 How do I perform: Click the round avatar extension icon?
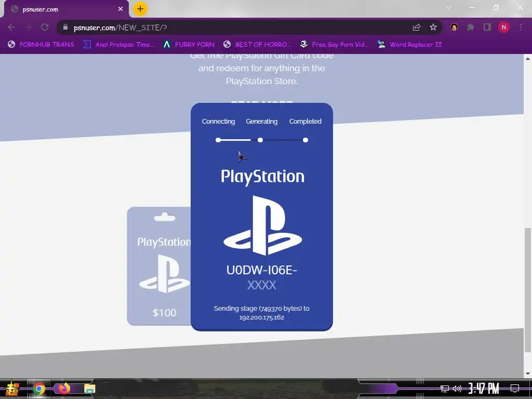coord(454,27)
